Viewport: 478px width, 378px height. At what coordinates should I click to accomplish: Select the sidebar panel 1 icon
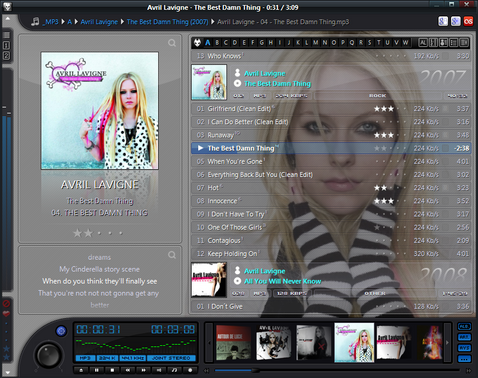tap(6, 45)
